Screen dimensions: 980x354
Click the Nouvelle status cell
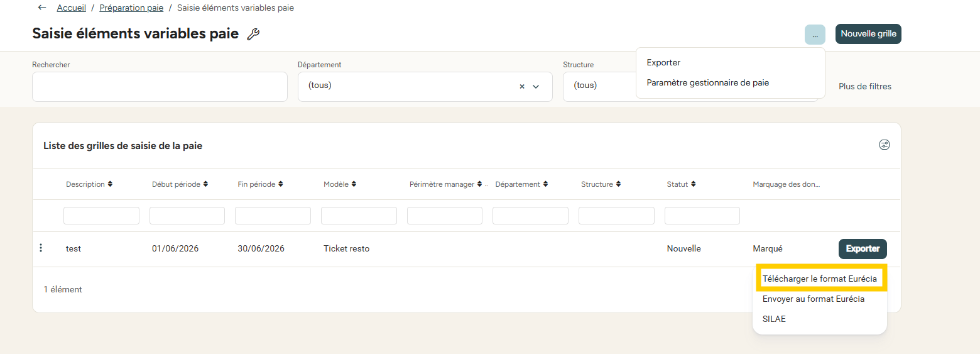coord(683,248)
